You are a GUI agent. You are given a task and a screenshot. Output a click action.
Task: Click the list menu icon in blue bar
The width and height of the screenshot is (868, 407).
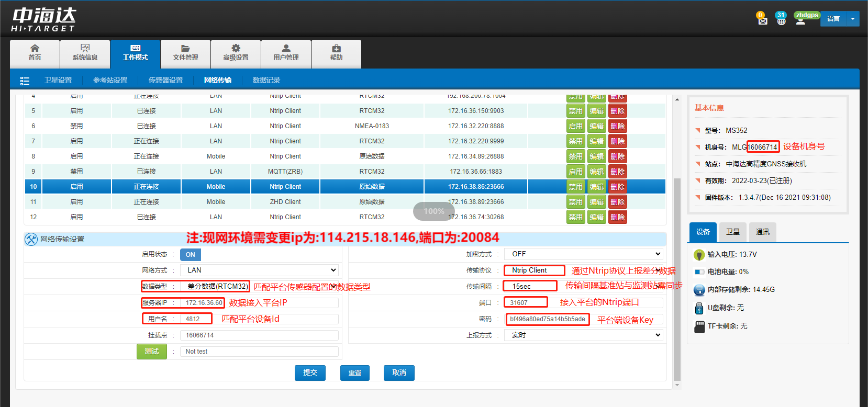[x=25, y=81]
